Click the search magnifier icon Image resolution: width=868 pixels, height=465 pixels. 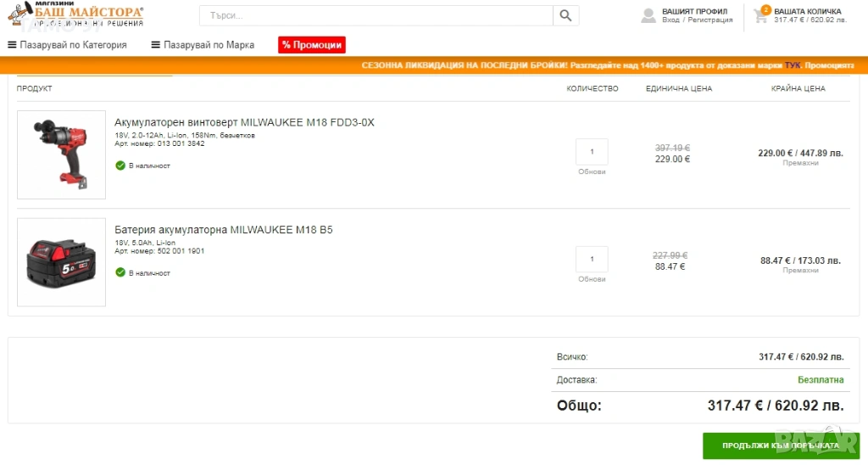click(565, 15)
